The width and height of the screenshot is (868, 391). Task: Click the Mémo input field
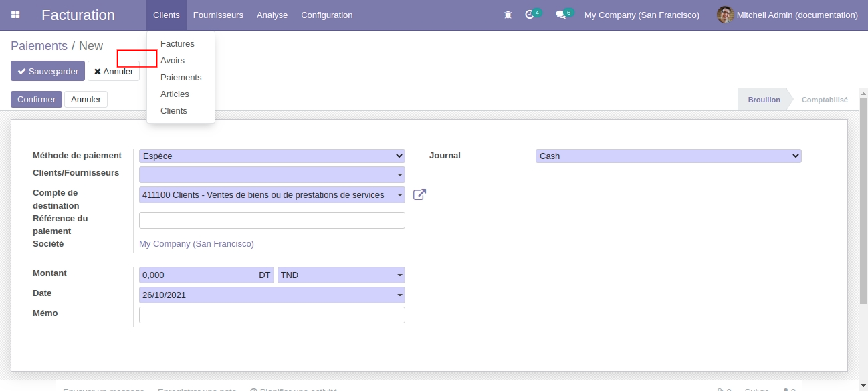click(x=272, y=315)
